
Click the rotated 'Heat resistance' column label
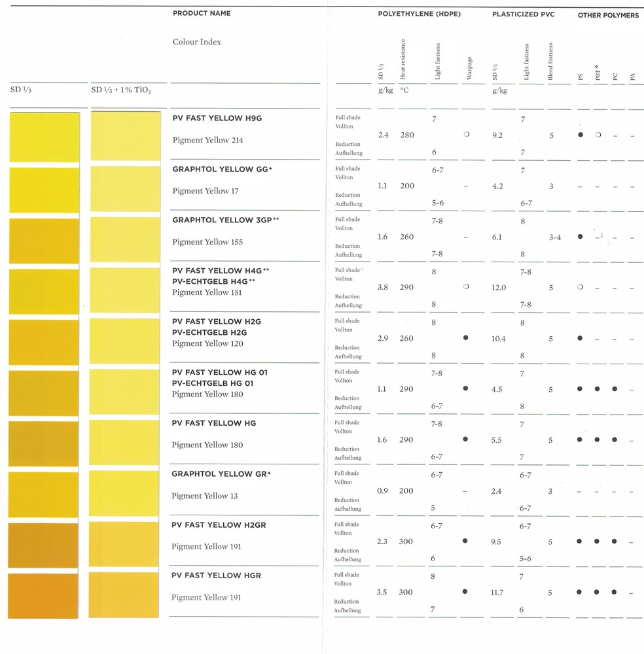402,60
